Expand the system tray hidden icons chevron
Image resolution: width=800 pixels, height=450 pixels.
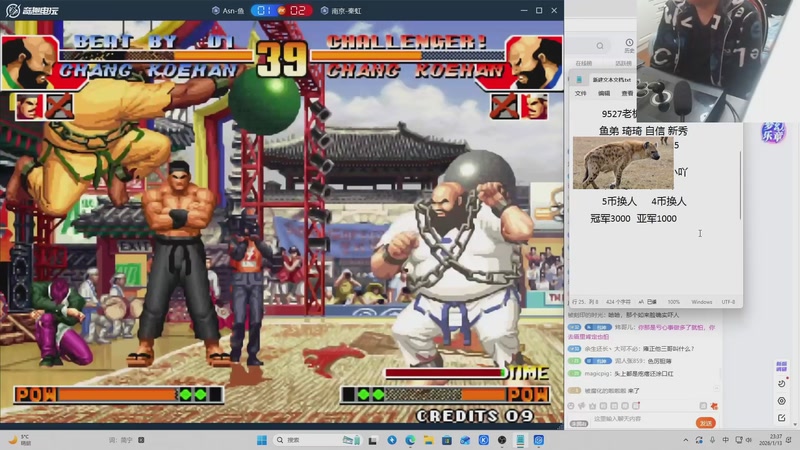pos(686,440)
